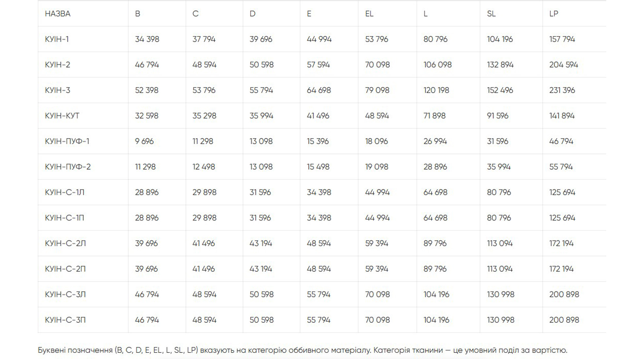Click the КУІН-ПУФ-1 row label
The image size is (644, 359).
point(67,141)
